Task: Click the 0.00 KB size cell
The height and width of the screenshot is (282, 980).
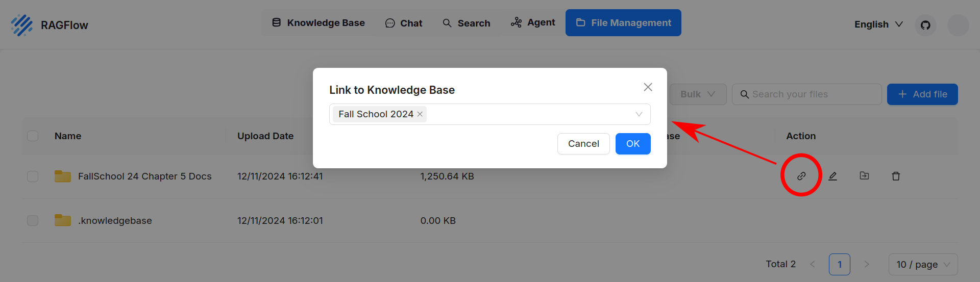Action: point(438,220)
